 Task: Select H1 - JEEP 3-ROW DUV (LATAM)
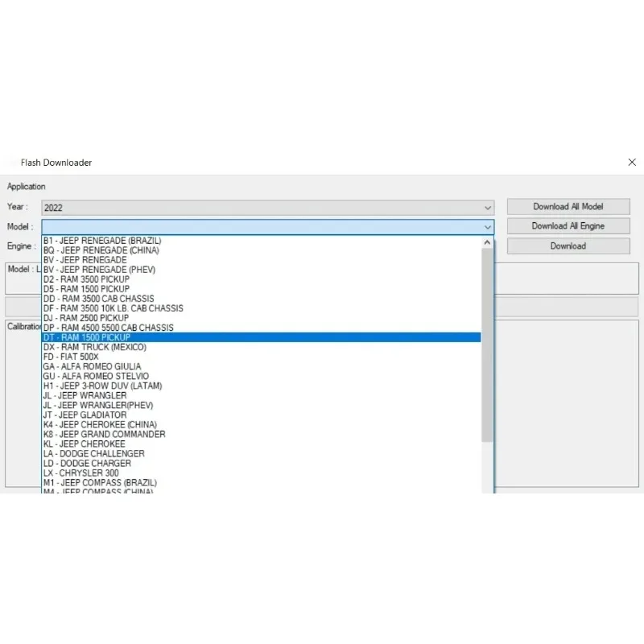click(x=261, y=386)
